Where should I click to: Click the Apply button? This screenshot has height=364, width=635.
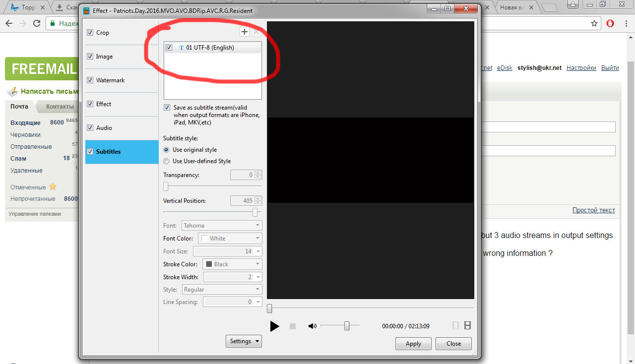[x=413, y=344]
